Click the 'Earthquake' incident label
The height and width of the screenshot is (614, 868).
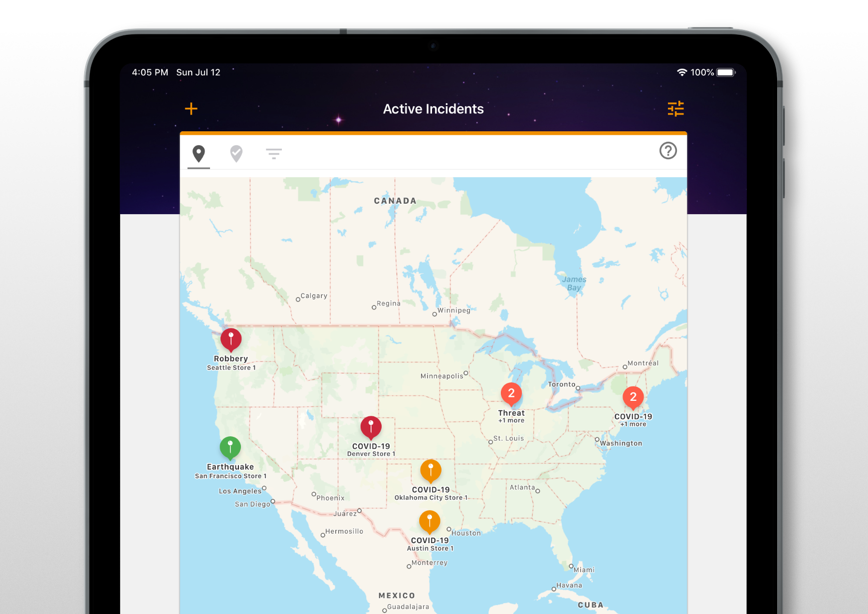230,467
